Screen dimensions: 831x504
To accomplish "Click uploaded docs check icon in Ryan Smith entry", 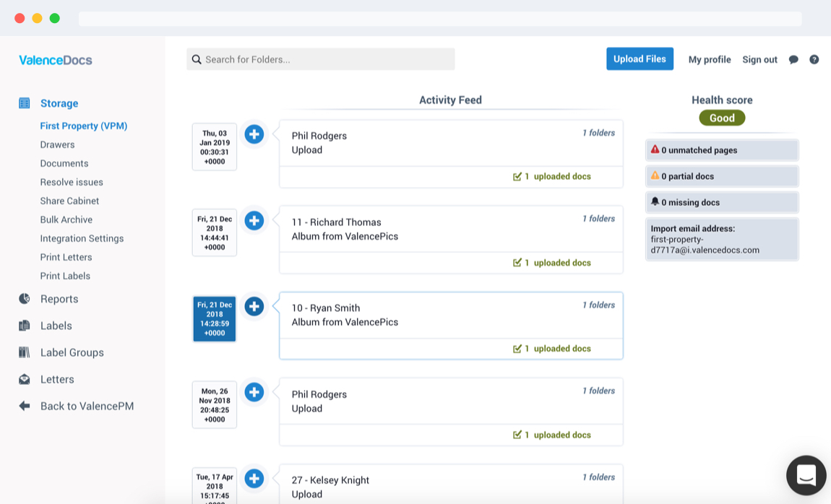I will click(x=517, y=348).
